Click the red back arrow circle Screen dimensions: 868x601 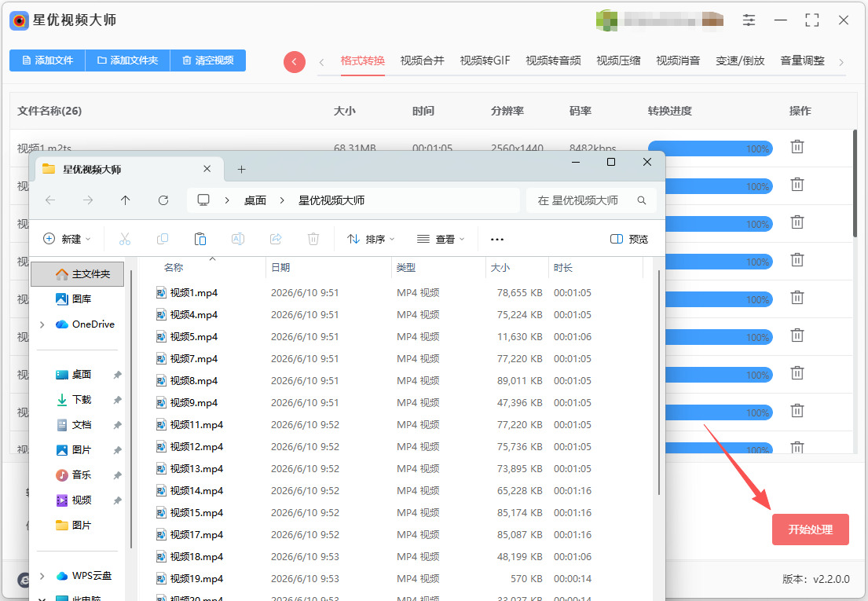coord(294,62)
